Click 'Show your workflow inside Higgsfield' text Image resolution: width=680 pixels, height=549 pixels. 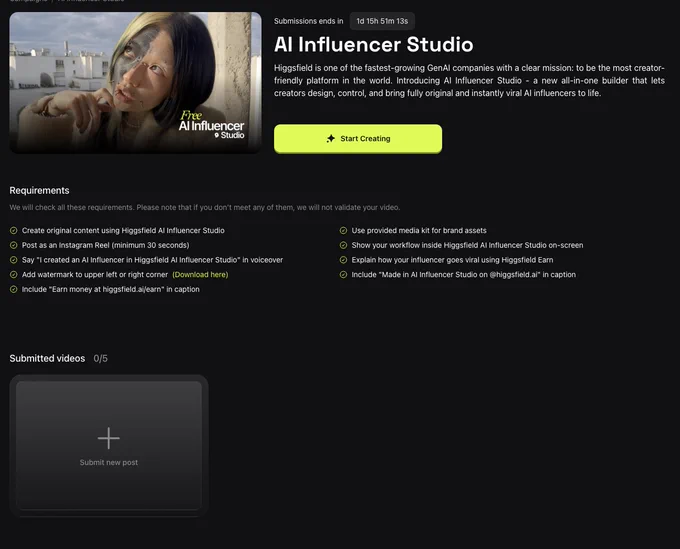pos(467,245)
